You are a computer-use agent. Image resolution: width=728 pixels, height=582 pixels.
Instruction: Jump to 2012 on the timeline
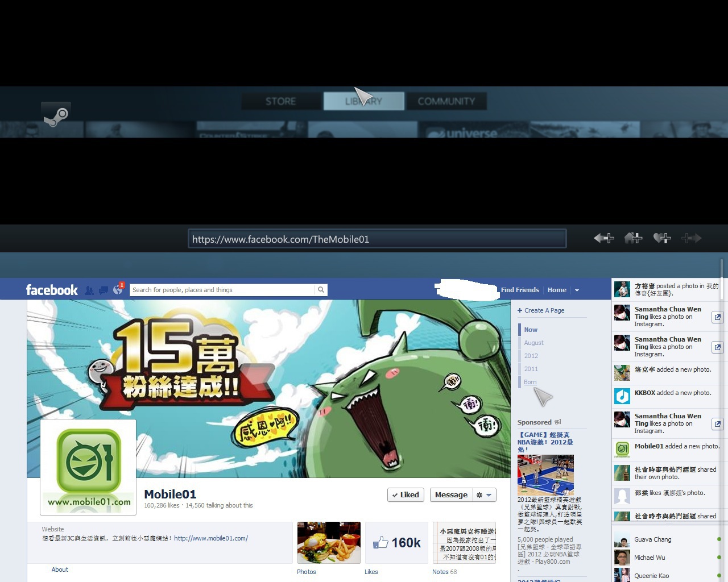click(531, 356)
